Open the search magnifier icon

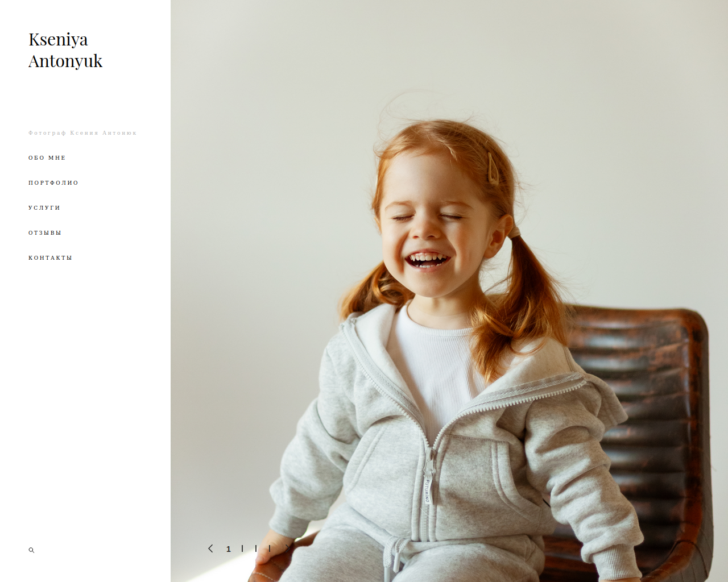(x=31, y=550)
